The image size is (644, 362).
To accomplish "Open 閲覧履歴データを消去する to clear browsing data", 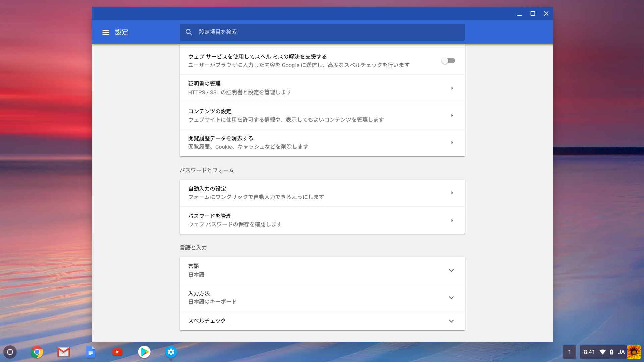I will pos(322,142).
